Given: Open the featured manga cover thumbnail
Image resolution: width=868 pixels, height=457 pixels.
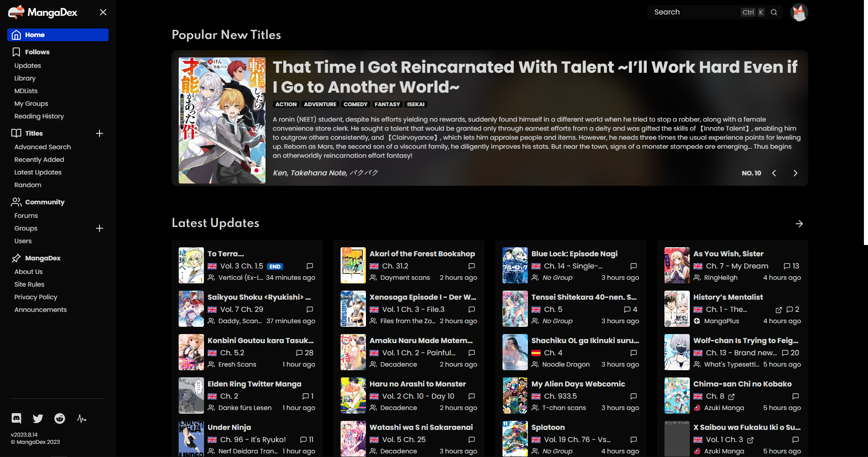Looking at the screenshot, I should tap(222, 120).
